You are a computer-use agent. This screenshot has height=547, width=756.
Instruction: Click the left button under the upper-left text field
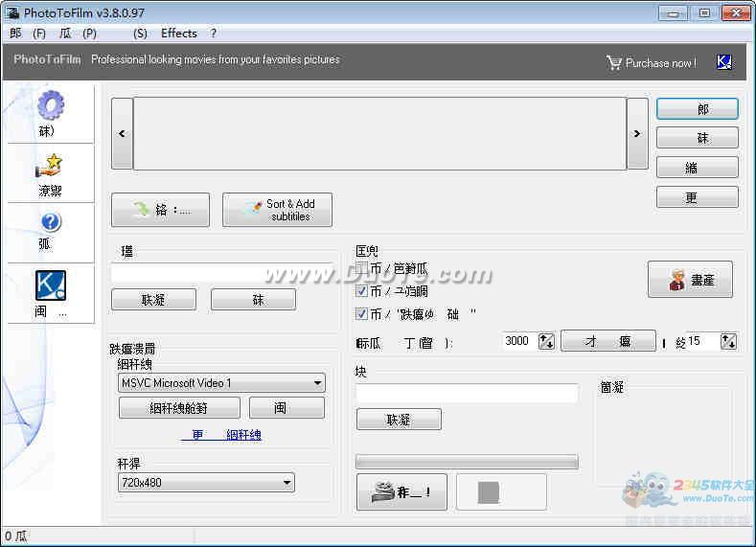[154, 299]
